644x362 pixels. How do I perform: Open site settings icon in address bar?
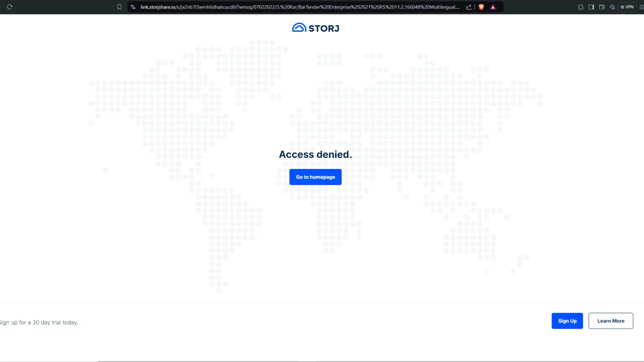133,7
